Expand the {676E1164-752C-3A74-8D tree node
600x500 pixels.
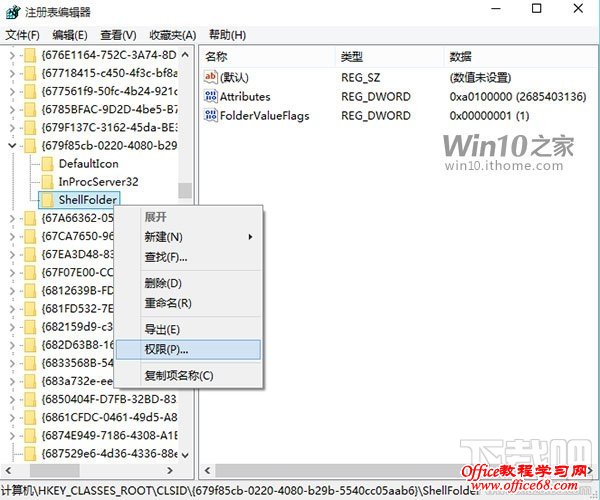coord(12,55)
